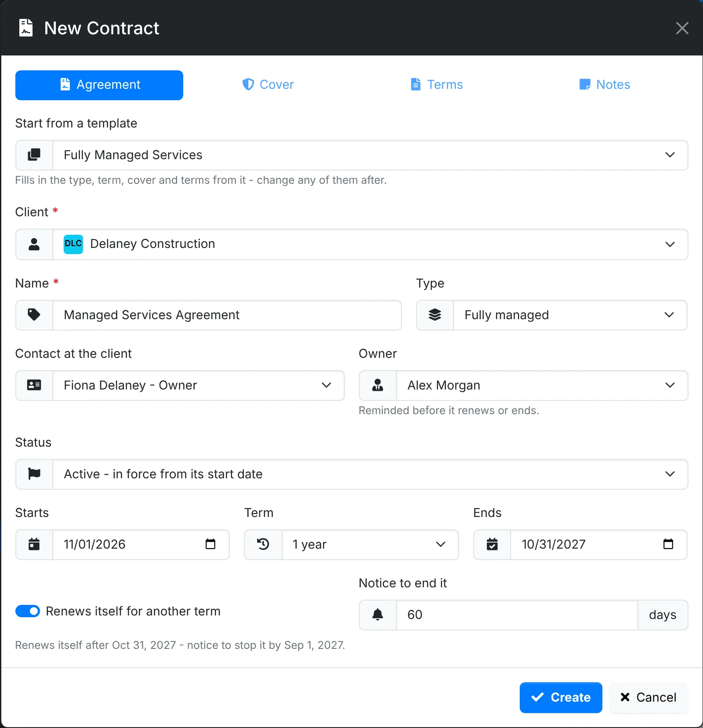This screenshot has height=728, width=703.
Task: Click the Cancel button
Action: 649,697
